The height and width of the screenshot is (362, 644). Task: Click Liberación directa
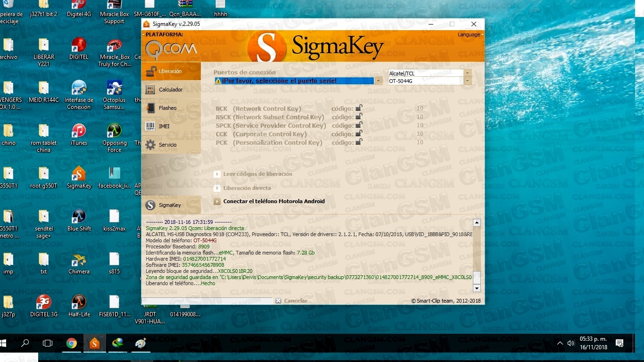tap(242, 188)
